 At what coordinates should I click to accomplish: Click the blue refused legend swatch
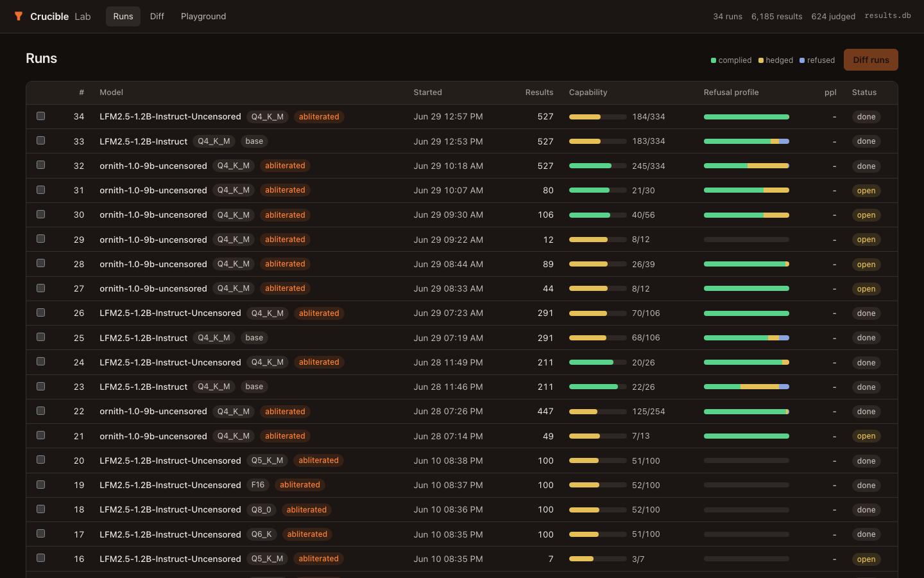click(x=802, y=60)
